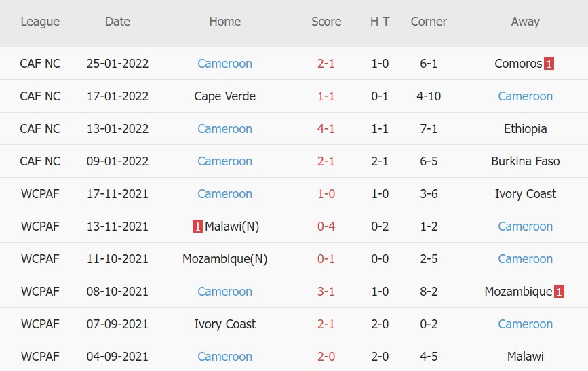Screen dimensions: 588x371
Task: Click the red card badge beside Comoros
Action: coord(549,64)
